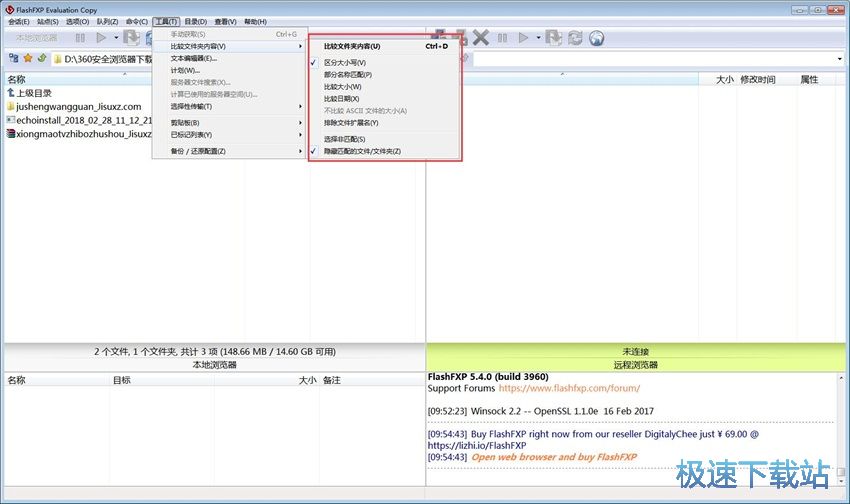The image size is (850, 504).
Task: Click the remote pane X disconnect icon
Action: pos(480,37)
